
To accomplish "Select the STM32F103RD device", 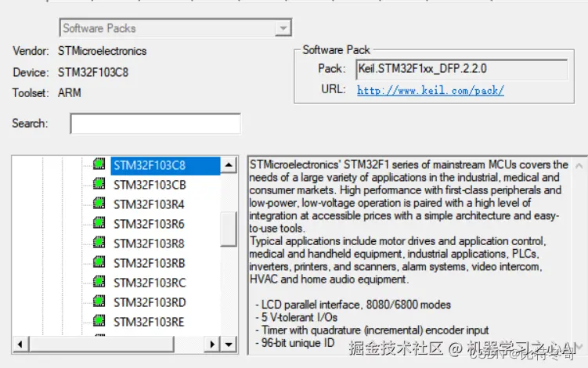I will pos(150,302).
